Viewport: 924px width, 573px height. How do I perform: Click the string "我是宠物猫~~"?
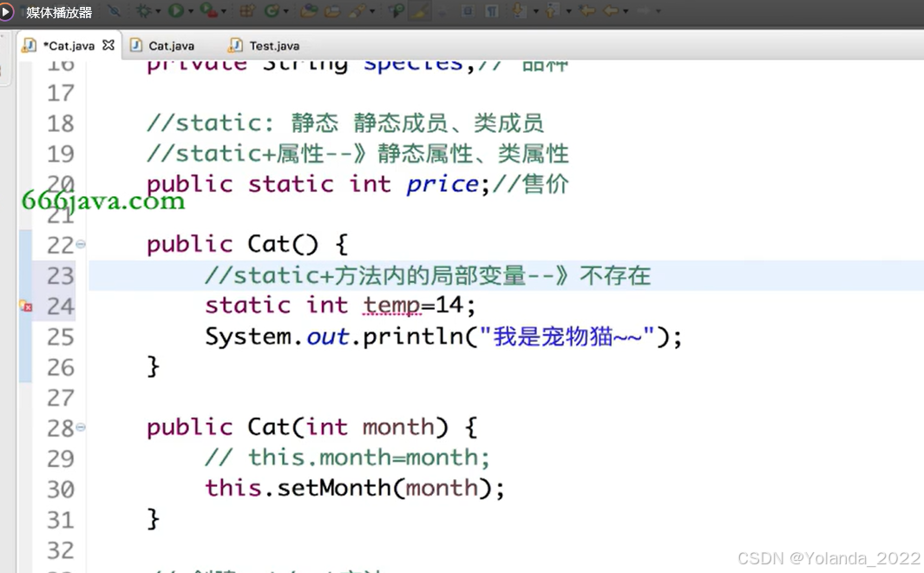567,337
